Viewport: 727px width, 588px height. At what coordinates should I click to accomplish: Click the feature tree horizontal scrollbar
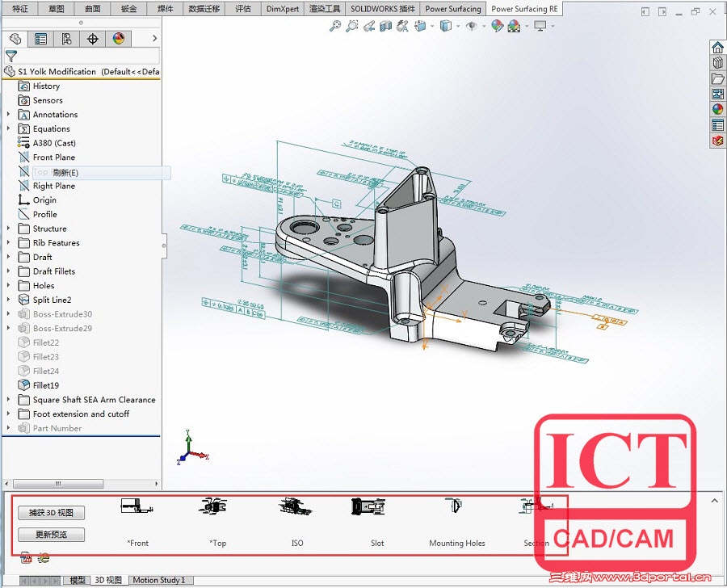pos(58,484)
